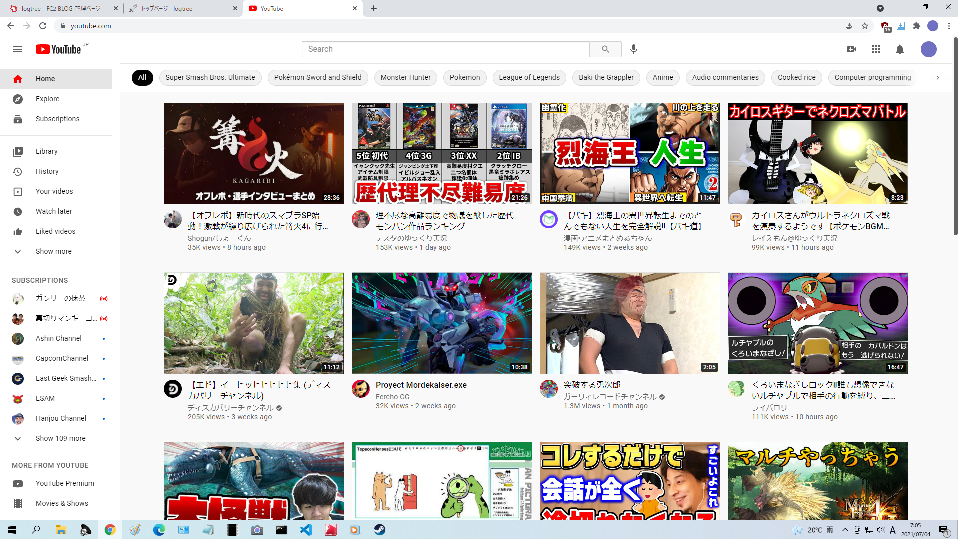
Task: Go to Home in sidebar
Action: point(56,78)
